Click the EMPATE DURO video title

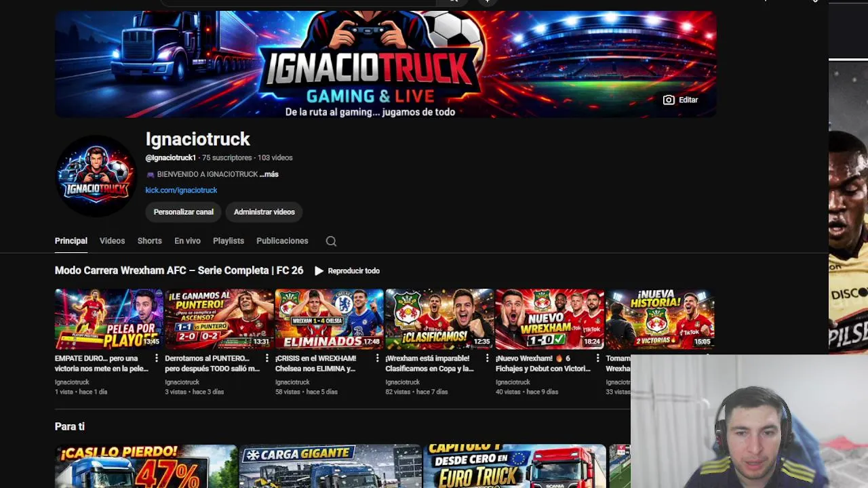pyautogui.click(x=102, y=363)
